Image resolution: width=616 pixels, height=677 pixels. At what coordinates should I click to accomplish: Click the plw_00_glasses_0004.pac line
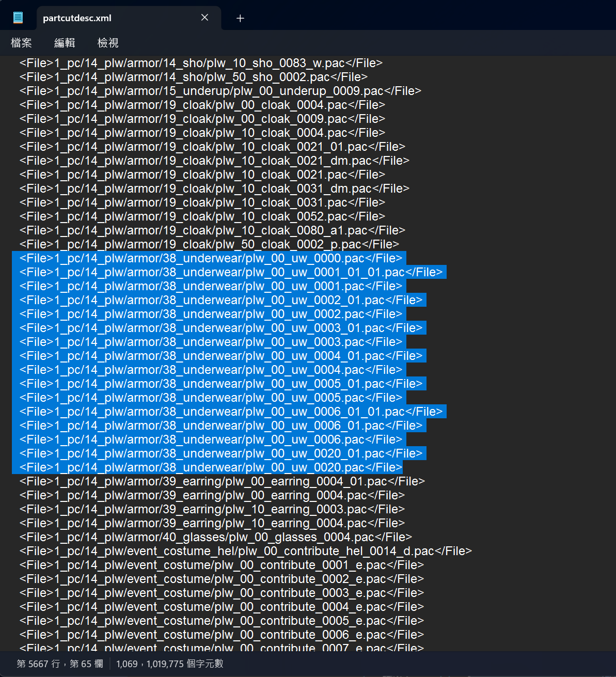(216, 537)
